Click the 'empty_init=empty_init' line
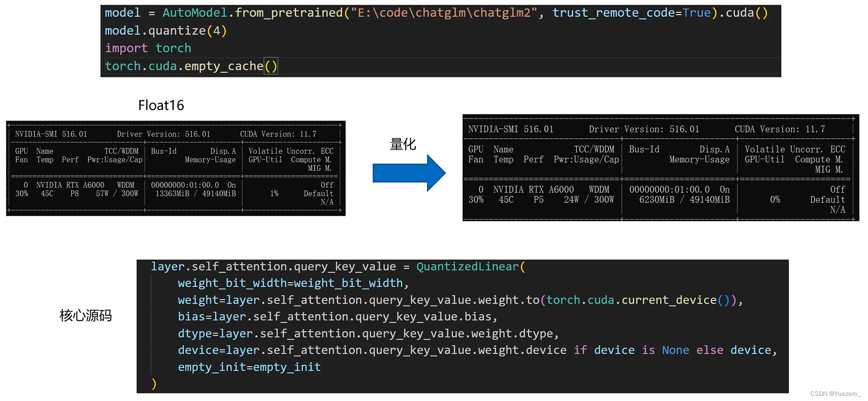 coord(249,367)
